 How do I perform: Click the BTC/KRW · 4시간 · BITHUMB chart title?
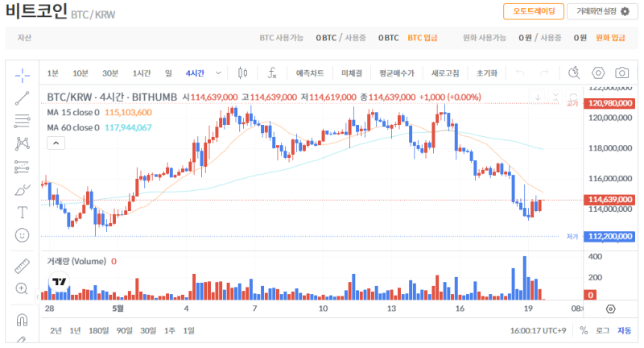[x=112, y=97]
